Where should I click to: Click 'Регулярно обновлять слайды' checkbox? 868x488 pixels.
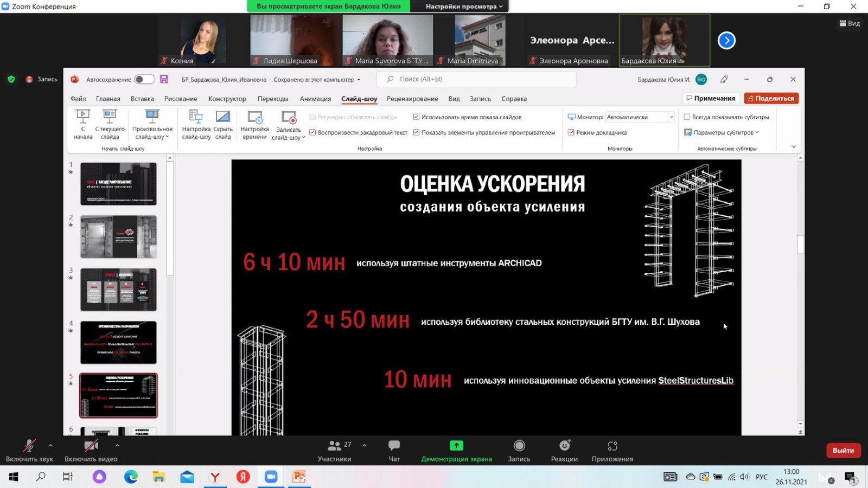click(x=312, y=117)
